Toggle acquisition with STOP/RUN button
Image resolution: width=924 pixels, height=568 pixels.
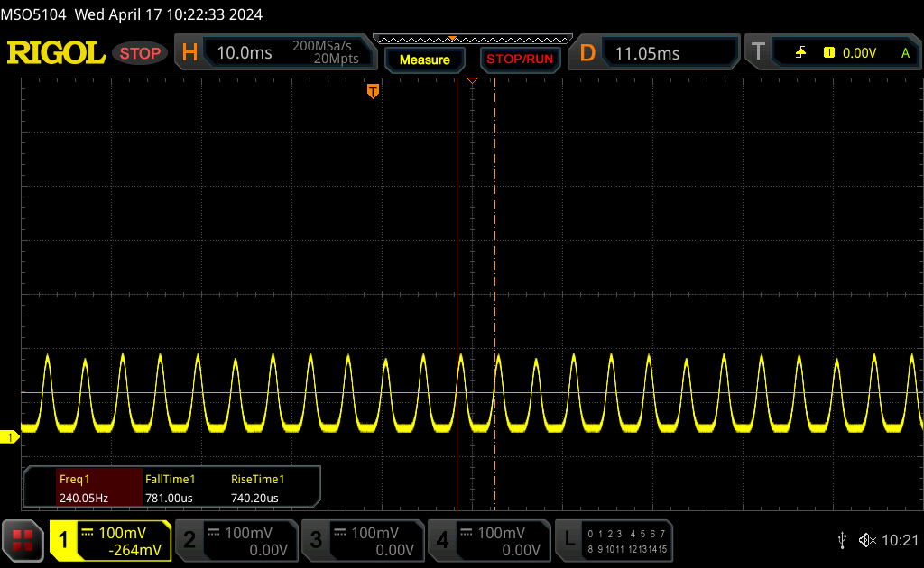coord(520,60)
